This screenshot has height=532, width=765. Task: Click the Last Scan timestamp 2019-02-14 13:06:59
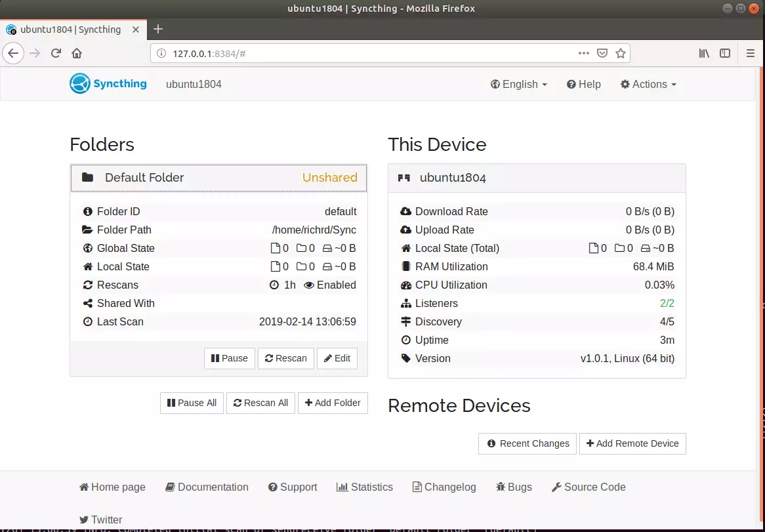pyautogui.click(x=307, y=322)
